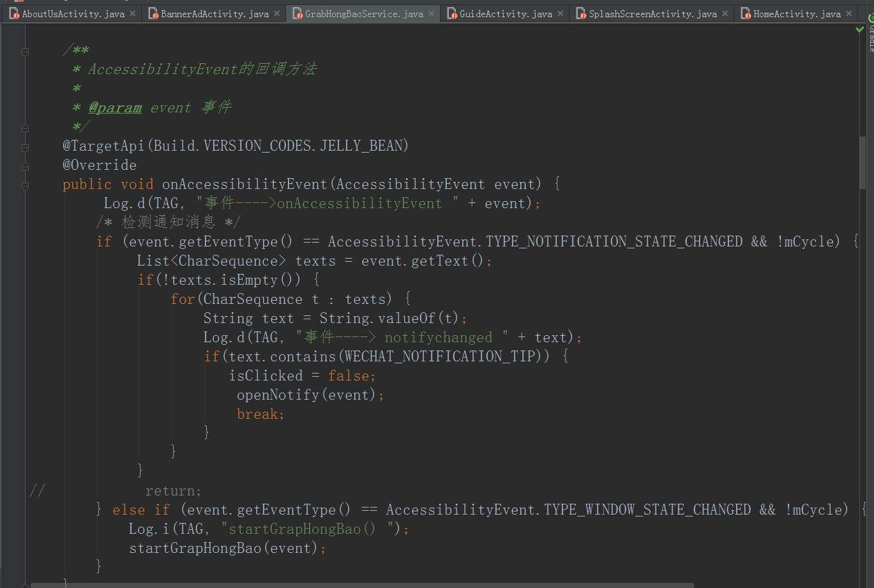
Task: Open the HomeActivity.java tab
Action: point(797,13)
